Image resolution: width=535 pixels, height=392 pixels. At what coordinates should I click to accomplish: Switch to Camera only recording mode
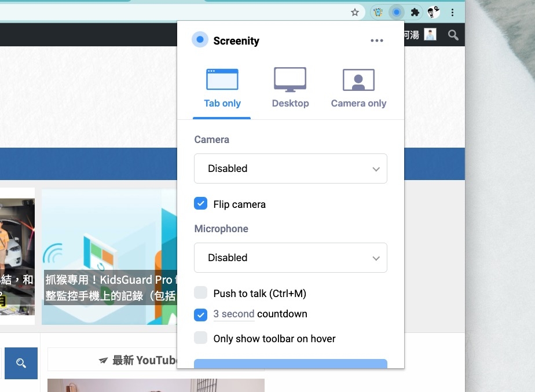coord(358,89)
